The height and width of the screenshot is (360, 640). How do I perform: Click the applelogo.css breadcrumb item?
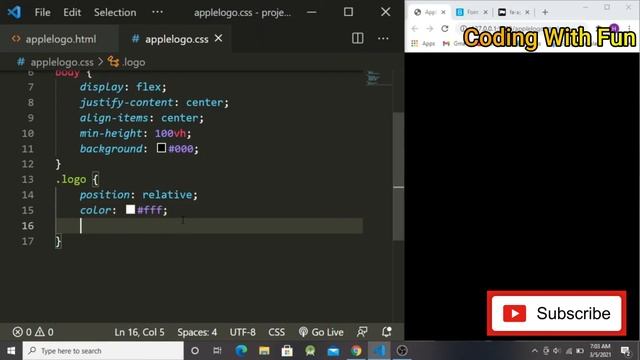point(62,62)
